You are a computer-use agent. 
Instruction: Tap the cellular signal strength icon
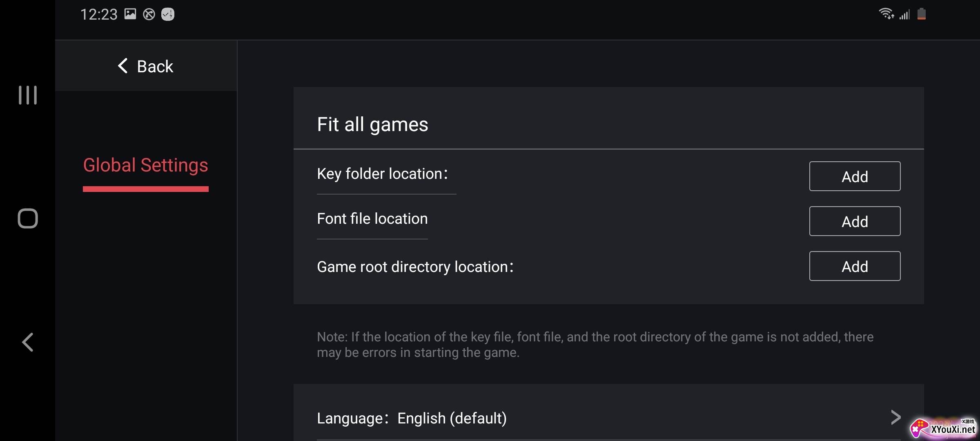click(x=904, y=15)
